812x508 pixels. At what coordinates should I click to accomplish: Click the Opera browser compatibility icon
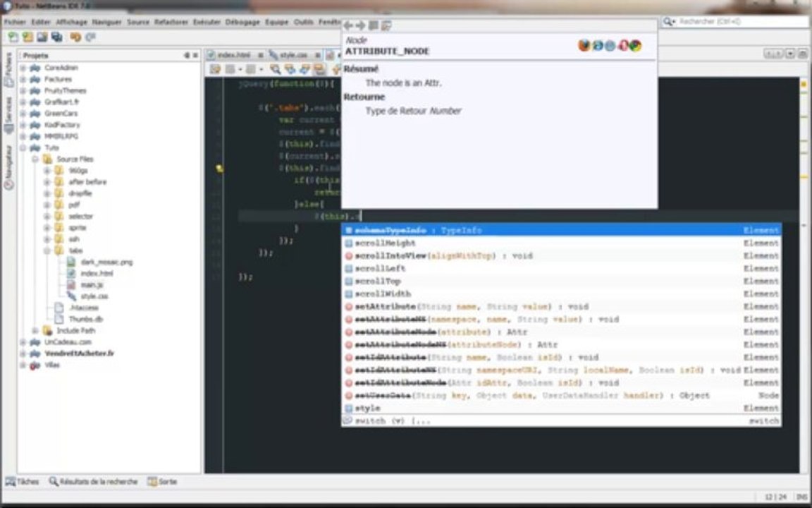pos(623,46)
